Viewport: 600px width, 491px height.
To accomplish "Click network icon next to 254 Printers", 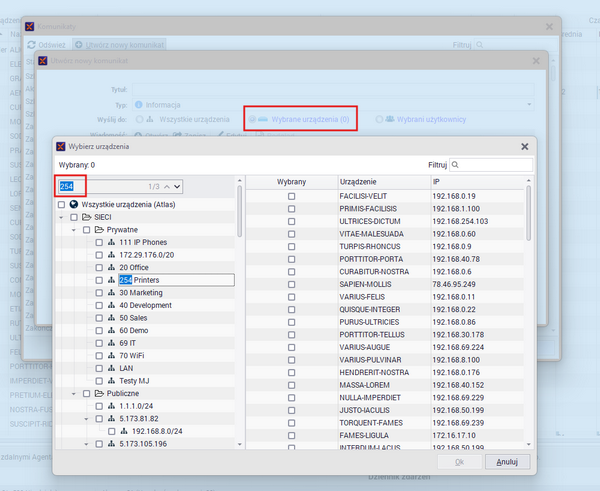I will (x=111, y=280).
